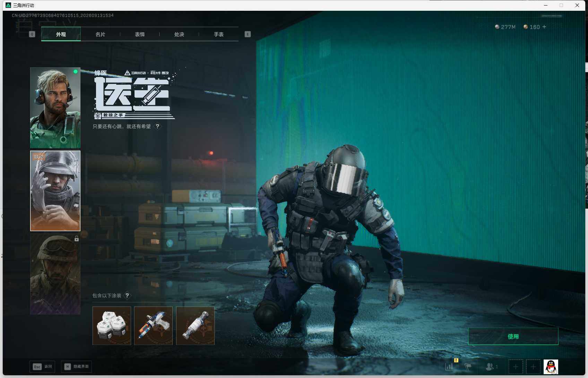The height and width of the screenshot is (378, 588).
Task: View the white medical canisters item
Action: pos(112,326)
